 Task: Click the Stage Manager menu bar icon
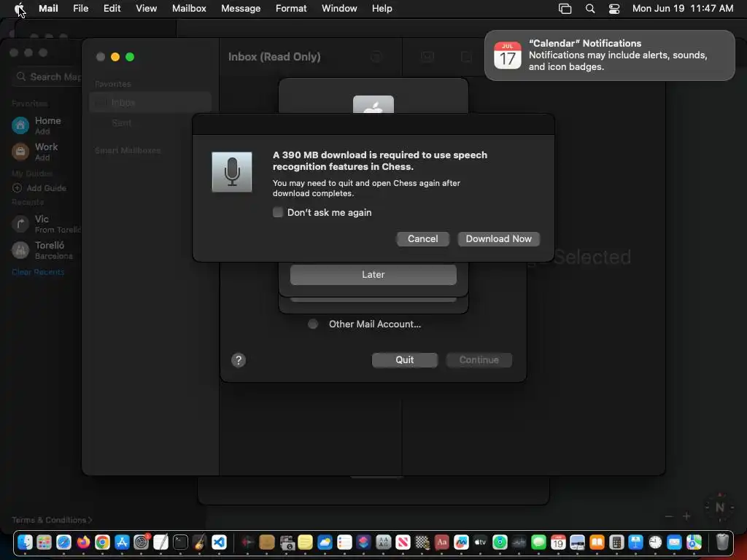pyautogui.click(x=565, y=9)
